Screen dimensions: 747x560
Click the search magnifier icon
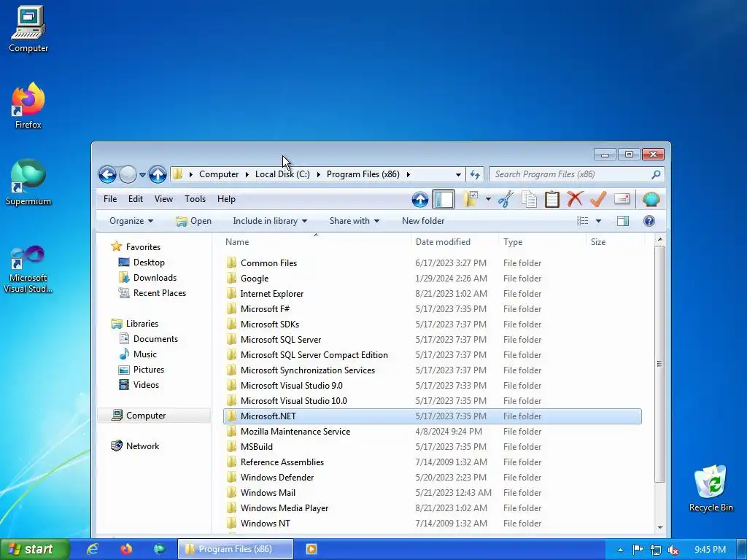click(656, 174)
